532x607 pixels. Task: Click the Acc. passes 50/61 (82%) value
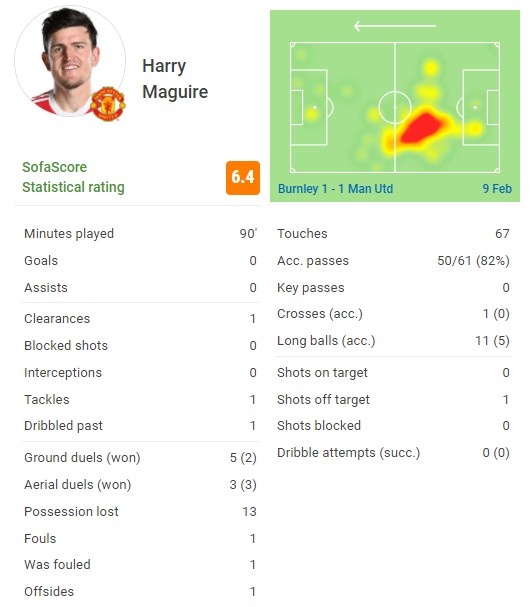pyautogui.click(x=473, y=261)
